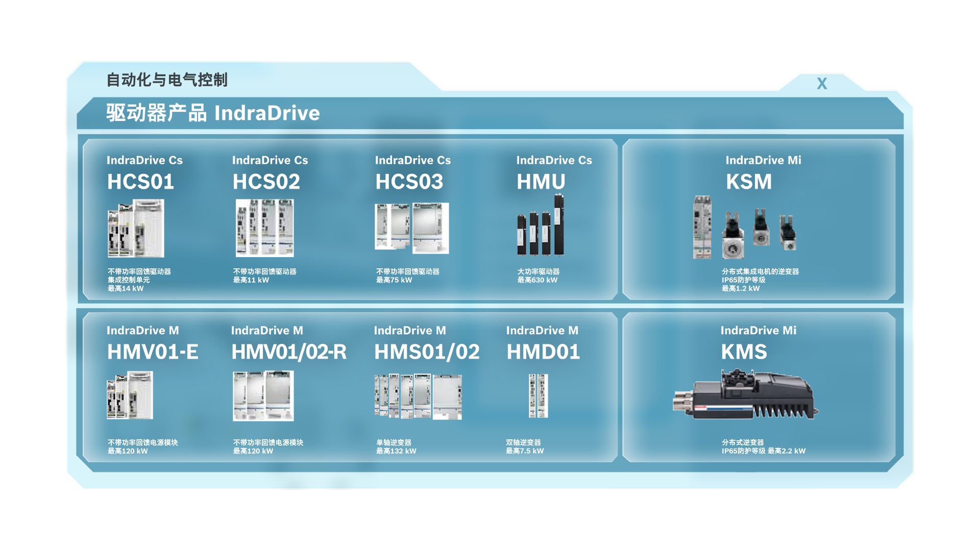Select the HCS03 title
Viewport: 980px width, 551px height.
(x=409, y=182)
